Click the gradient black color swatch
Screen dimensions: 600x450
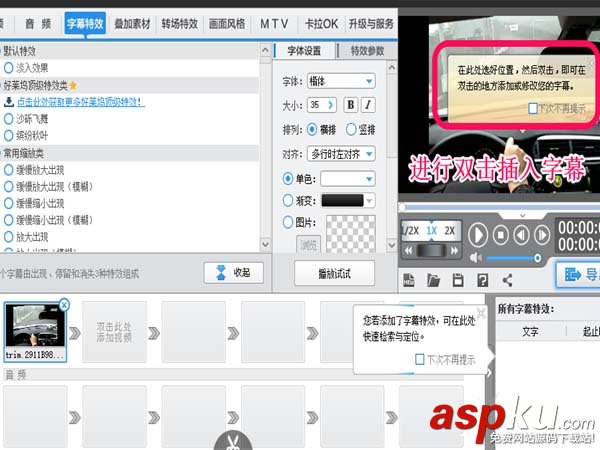coord(342,201)
